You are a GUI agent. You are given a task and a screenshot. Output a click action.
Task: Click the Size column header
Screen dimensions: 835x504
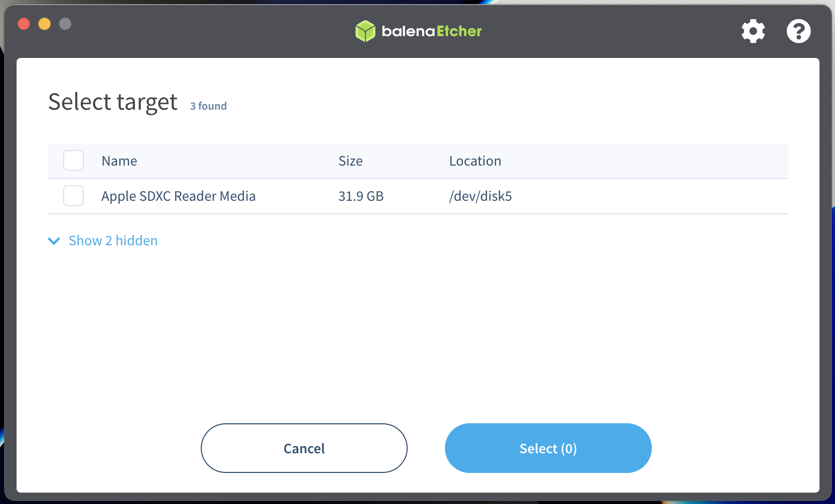350,161
